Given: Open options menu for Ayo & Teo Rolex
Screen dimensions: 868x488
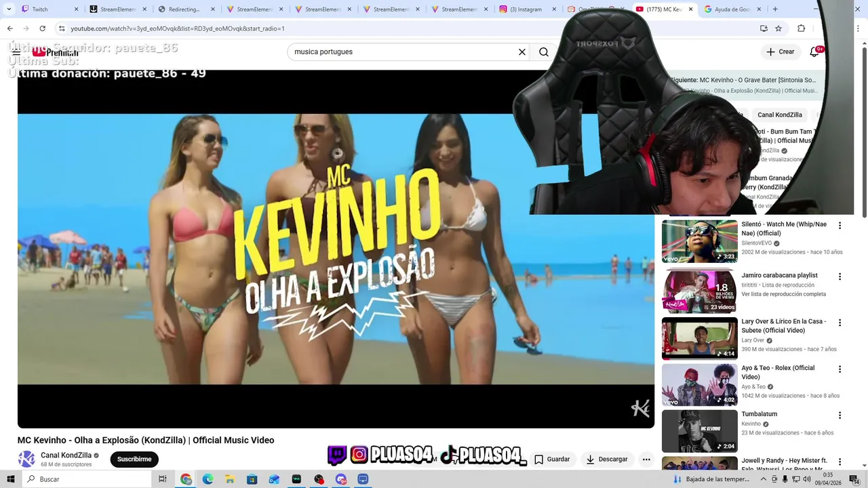Looking at the screenshot, I should pyautogui.click(x=840, y=369).
